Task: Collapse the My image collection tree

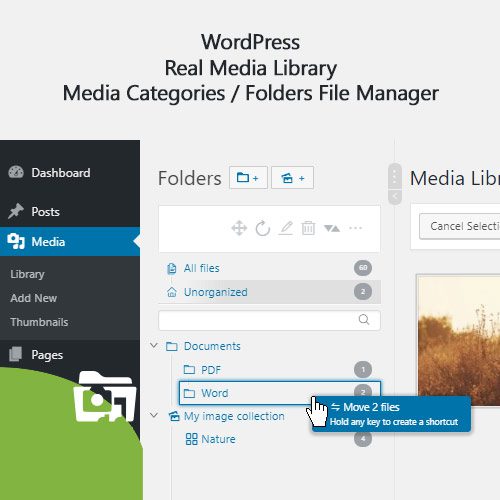Action: [x=154, y=415]
